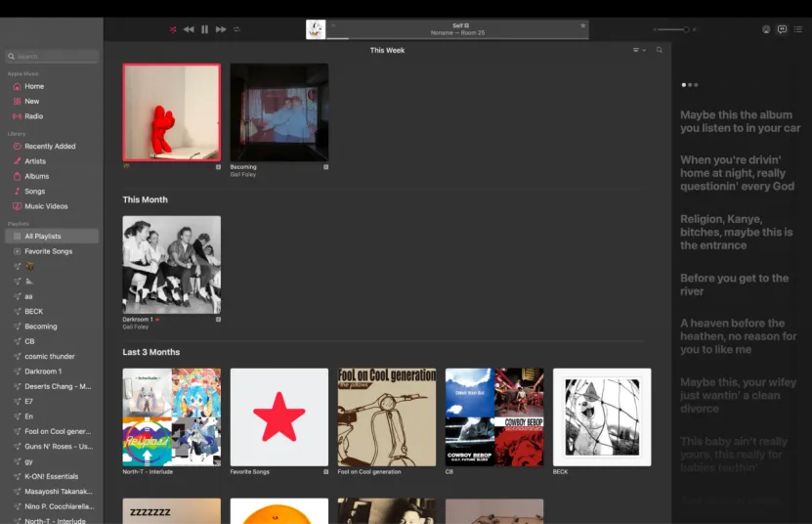
Task: Open the BECK playlist in sidebar
Action: pyautogui.click(x=52, y=312)
